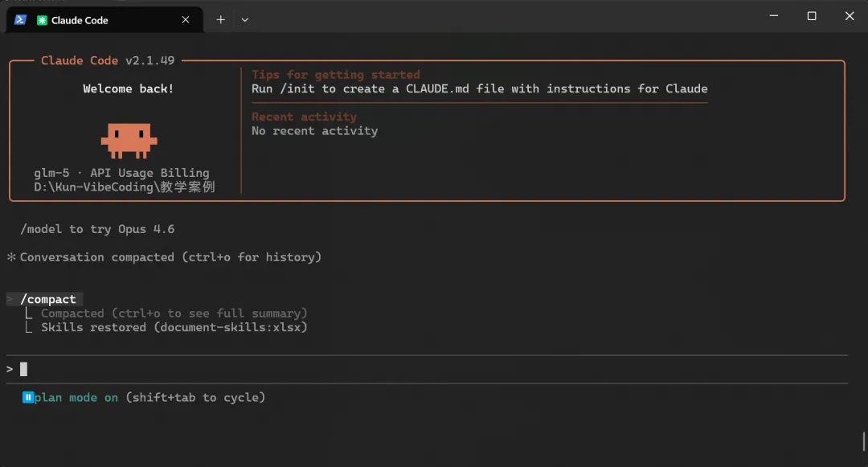868x467 pixels.
Task: Click the /compact command entry
Action: click(48, 299)
